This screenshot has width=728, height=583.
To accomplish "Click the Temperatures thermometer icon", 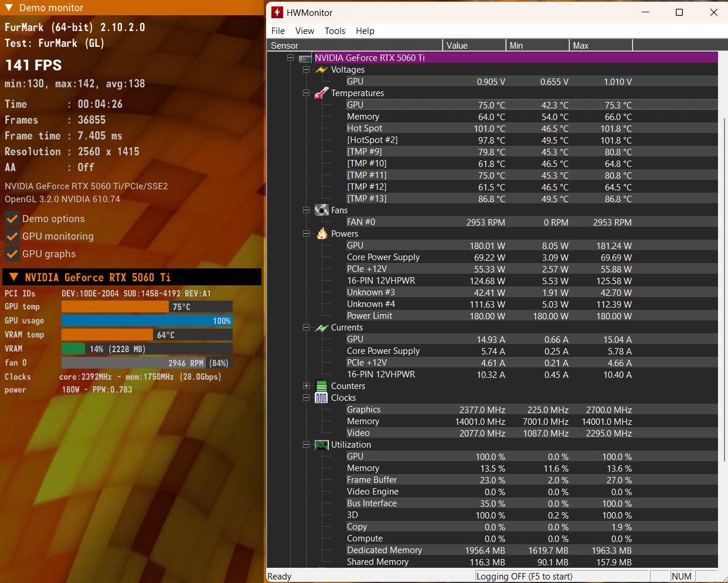I will pos(321,93).
